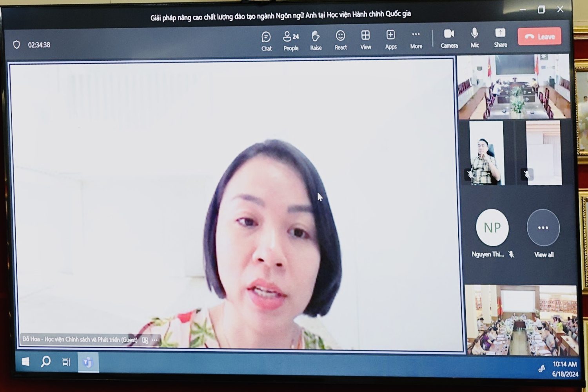Open the More actions menu
This screenshot has width=588, height=392.
pos(416,40)
